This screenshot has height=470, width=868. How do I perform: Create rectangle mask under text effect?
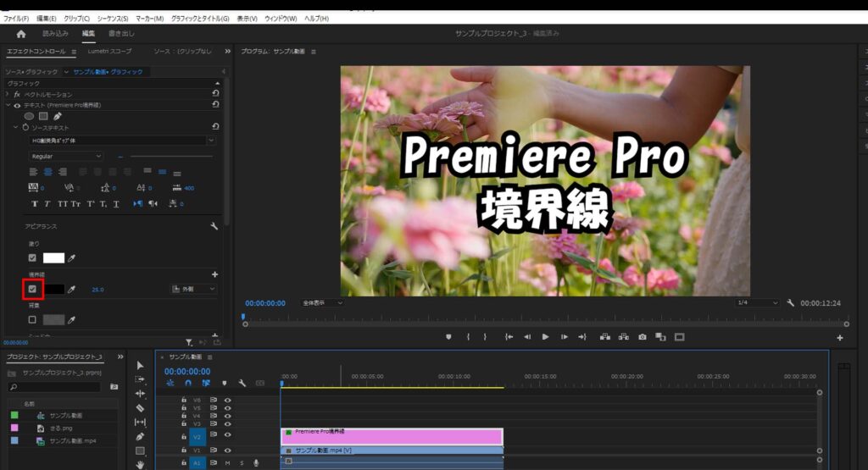tap(43, 116)
